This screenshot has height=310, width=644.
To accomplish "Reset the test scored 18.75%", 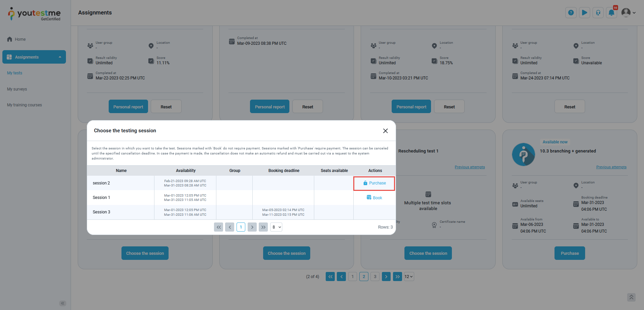I will pyautogui.click(x=449, y=107).
